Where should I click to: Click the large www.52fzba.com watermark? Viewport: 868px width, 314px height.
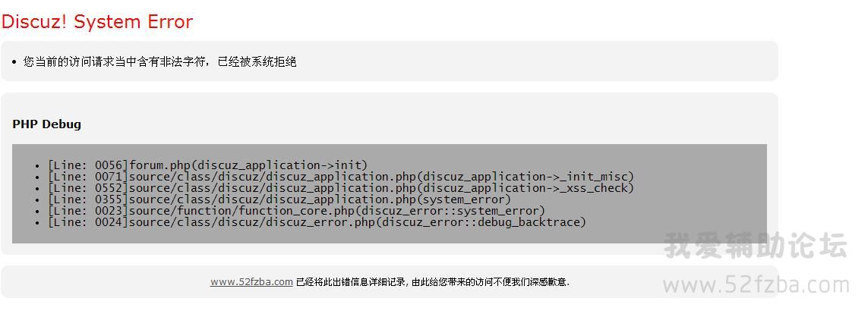(x=756, y=285)
